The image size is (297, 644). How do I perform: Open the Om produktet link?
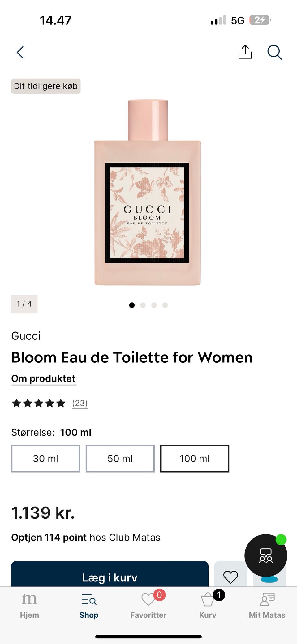pyautogui.click(x=43, y=378)
